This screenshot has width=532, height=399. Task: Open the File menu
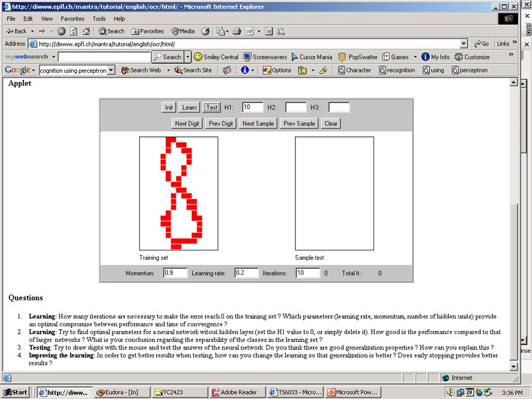[x=11, y=19]
